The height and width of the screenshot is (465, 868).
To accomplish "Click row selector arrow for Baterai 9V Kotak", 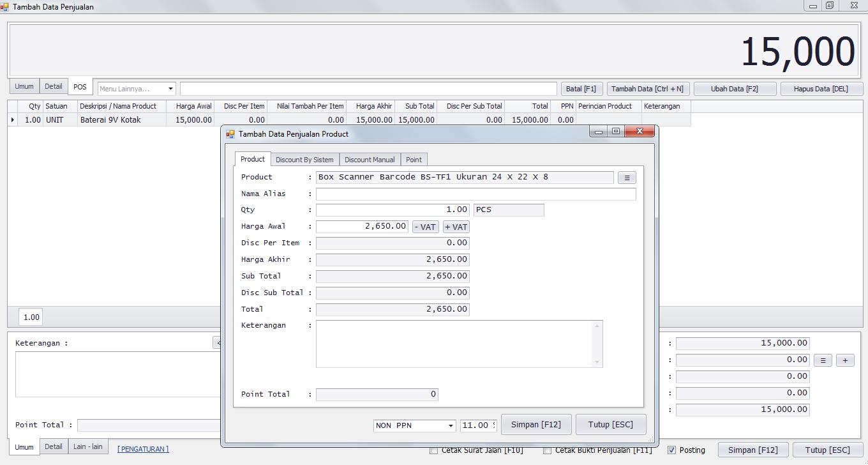I will coord(13,120).
